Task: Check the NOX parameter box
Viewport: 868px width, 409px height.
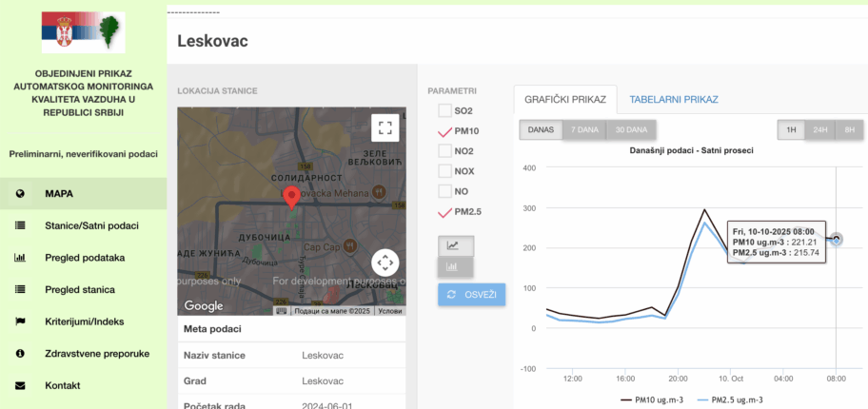Action: click(444, 171)
